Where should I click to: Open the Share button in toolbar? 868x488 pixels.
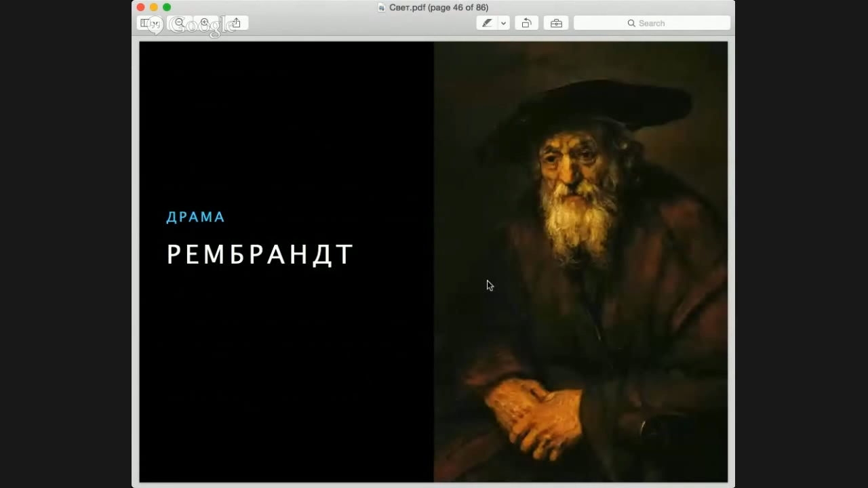click(236, 23)
